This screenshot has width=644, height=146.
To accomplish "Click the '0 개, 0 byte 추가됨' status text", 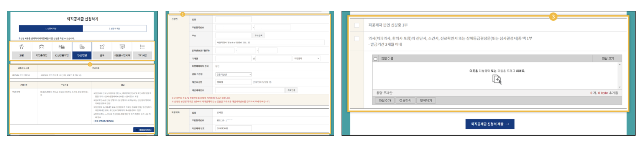I will point(604,93).
